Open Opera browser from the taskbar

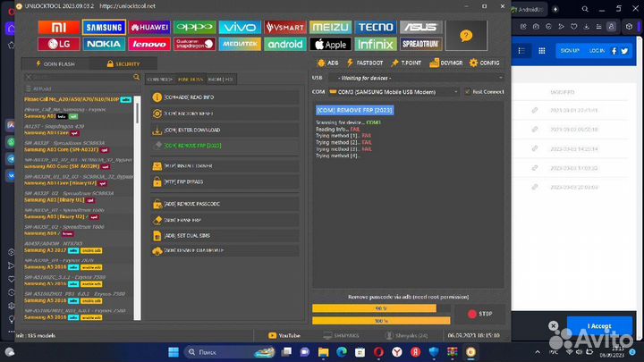(x=378, y=352)
